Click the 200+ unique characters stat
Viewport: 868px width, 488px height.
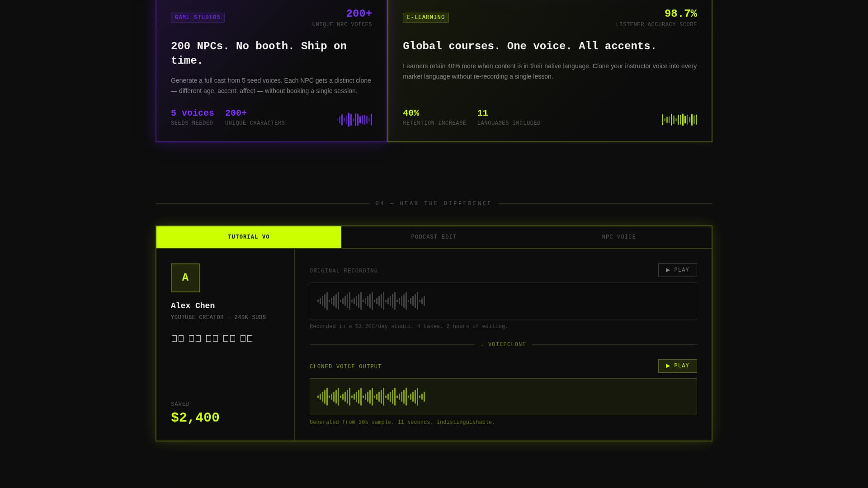click(255, 117)
